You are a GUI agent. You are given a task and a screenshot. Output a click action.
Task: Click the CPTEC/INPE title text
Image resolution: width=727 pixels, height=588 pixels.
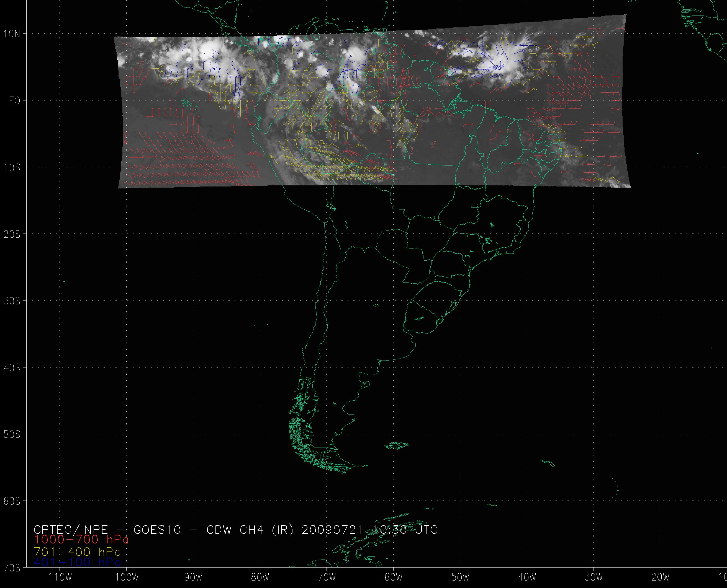[71, 530]
